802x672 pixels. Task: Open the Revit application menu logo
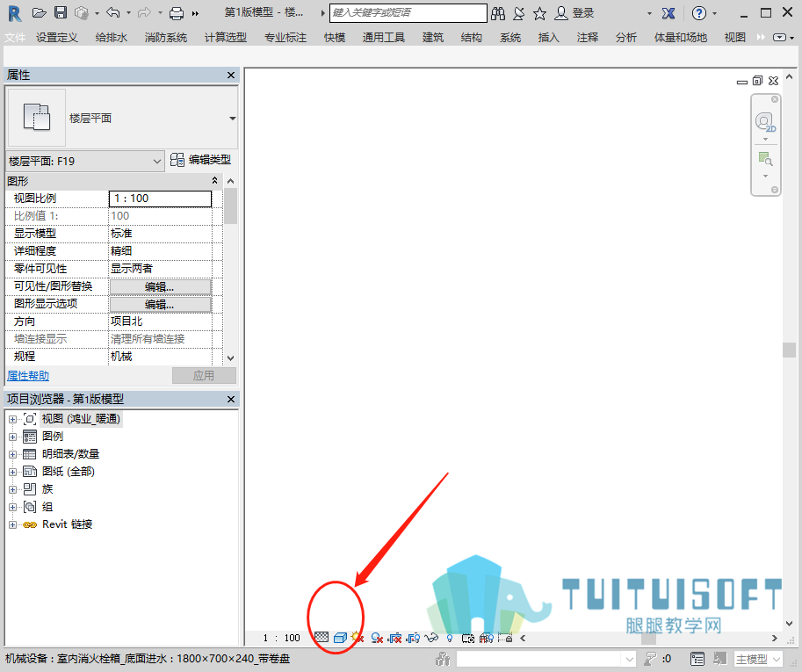pos(15,13)
